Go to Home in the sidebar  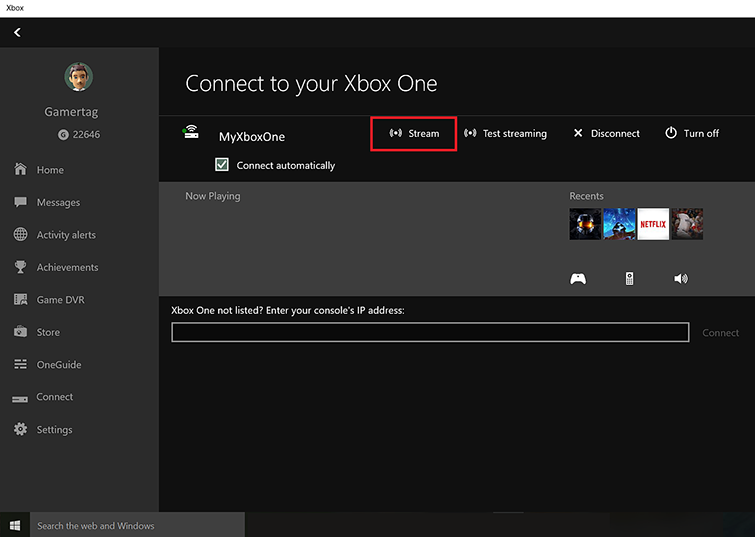50,170
